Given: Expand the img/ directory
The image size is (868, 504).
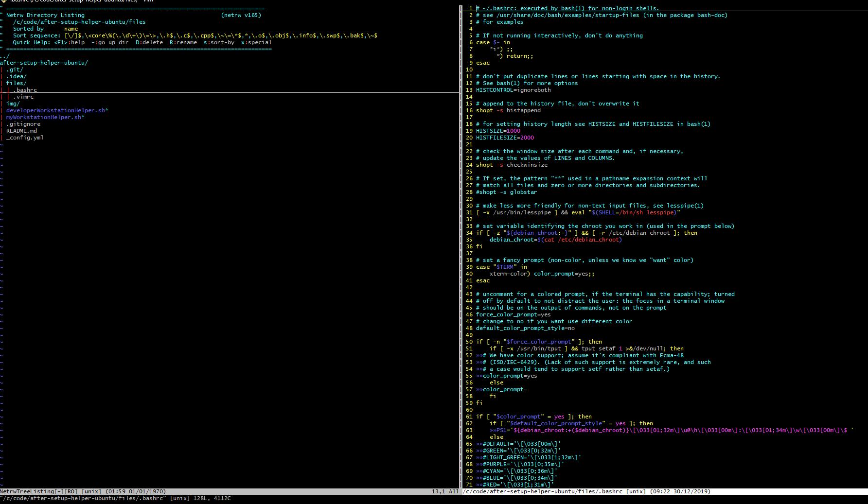Looking at the screenshot, I should [13, 104].
